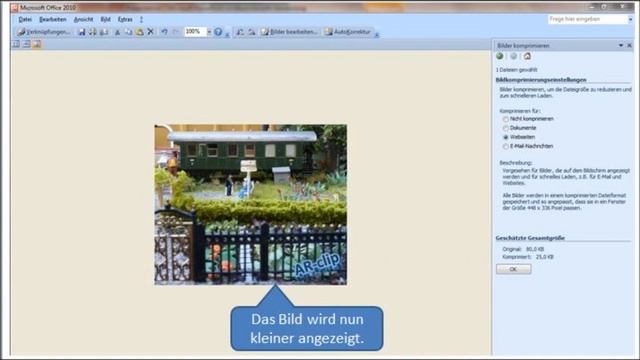This screenshot has width=640, height=360.
Task: Click the 'Frage hier eingeben' help field
Action: pos(587,19)
